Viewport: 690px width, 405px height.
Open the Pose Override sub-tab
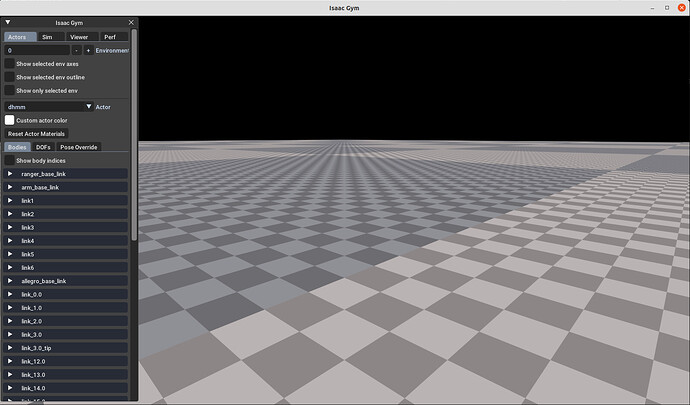[79, 147]
